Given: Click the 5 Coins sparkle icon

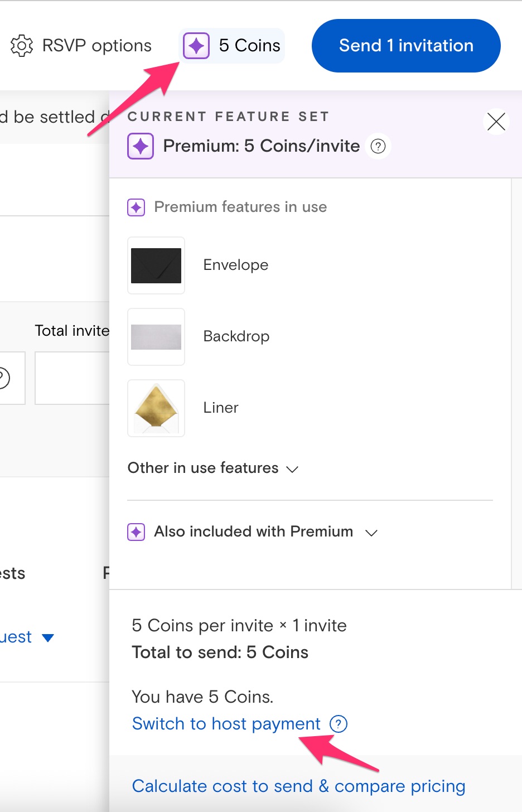Looking at the screenshot, I should pyautogui.click(x=196, y=46).
